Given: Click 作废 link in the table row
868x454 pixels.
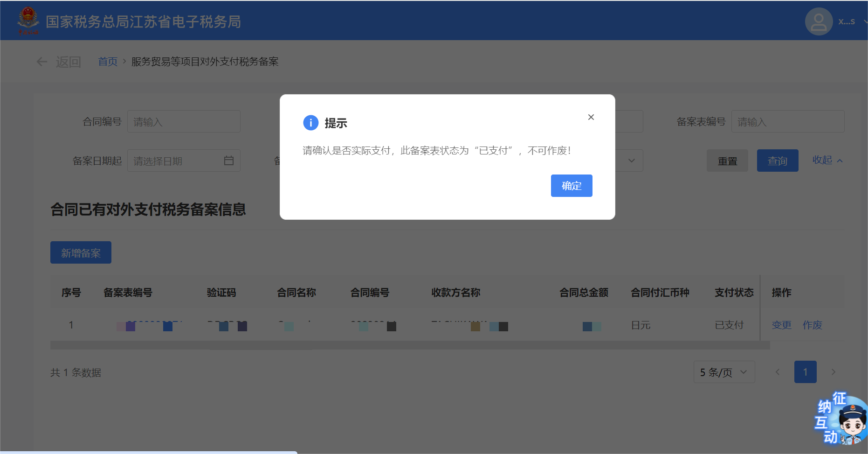Looking at the screenshot, I should pyautogui.click(x=812, y=325).
